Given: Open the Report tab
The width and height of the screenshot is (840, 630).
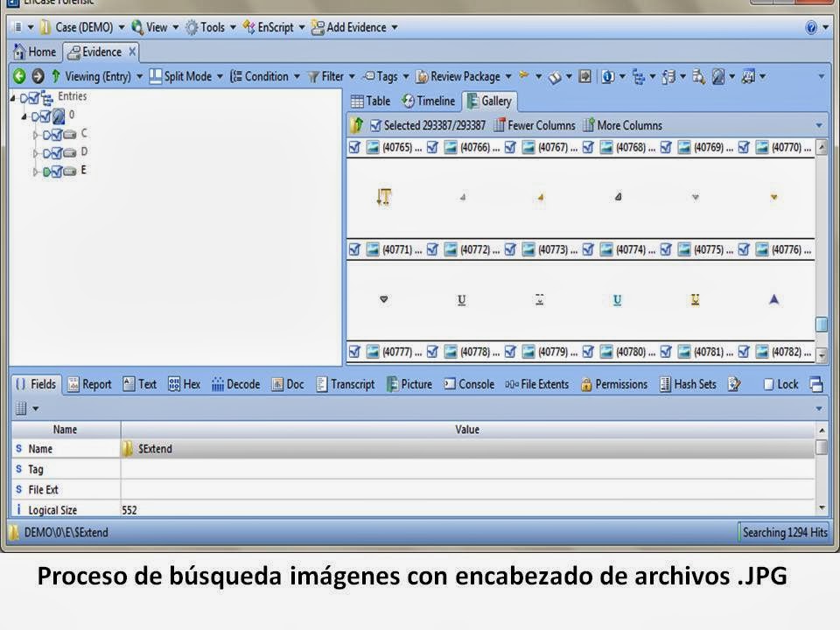Looking at the screenshot, I should point(89,384).
